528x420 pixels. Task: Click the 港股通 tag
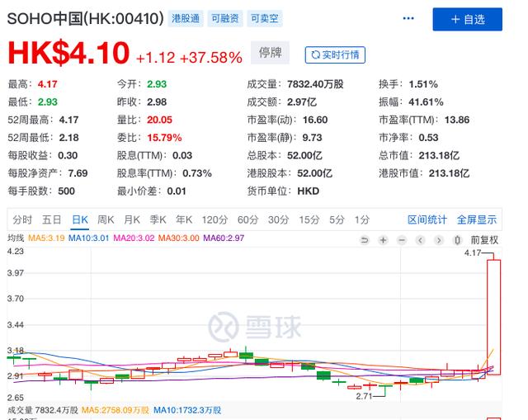186,18
